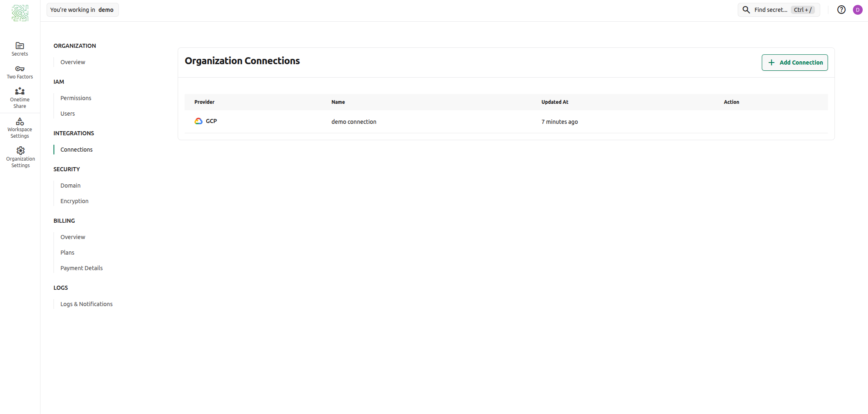
Task: Open Logs & Notifications
Action: (87, 304)
